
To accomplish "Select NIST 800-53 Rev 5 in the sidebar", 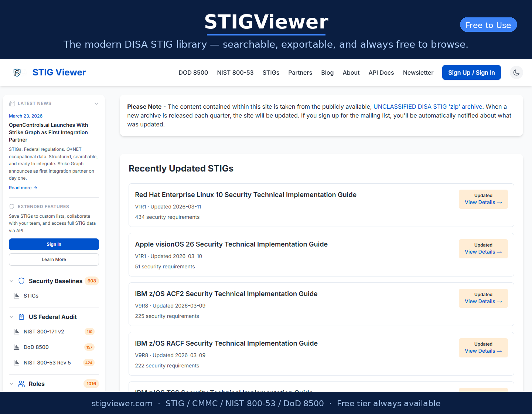I will pyautogui.click(x=47, y=363).
